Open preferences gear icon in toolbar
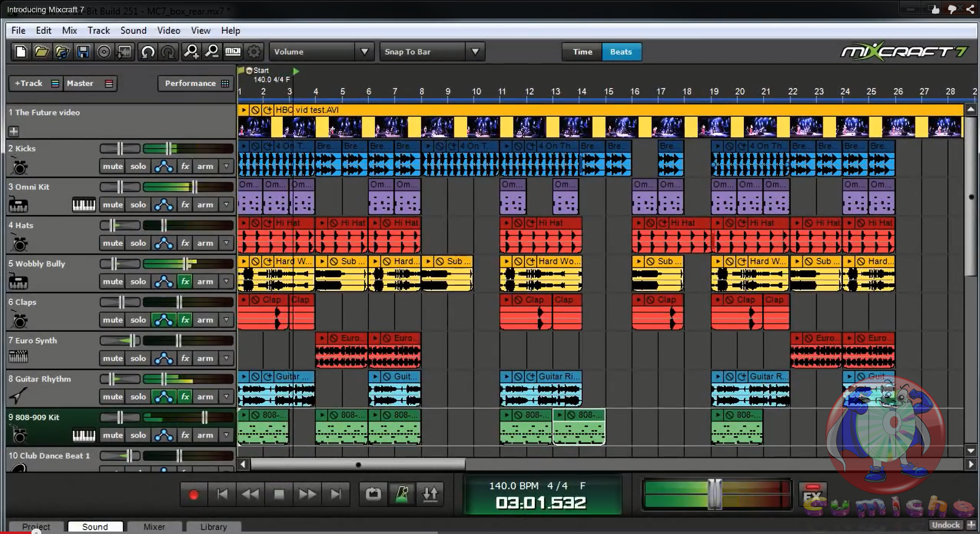 [254, 52]
